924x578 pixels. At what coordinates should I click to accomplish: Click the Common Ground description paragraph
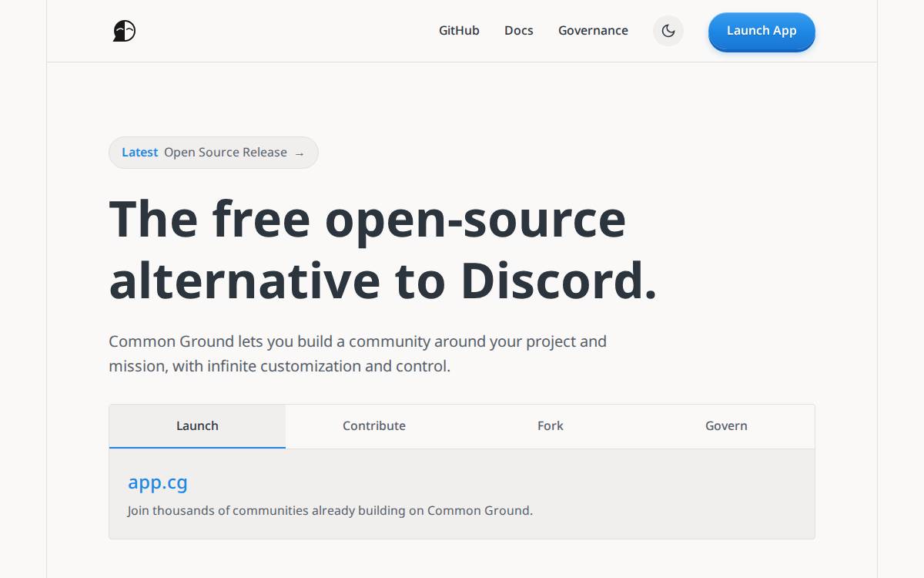coord(357,354)
